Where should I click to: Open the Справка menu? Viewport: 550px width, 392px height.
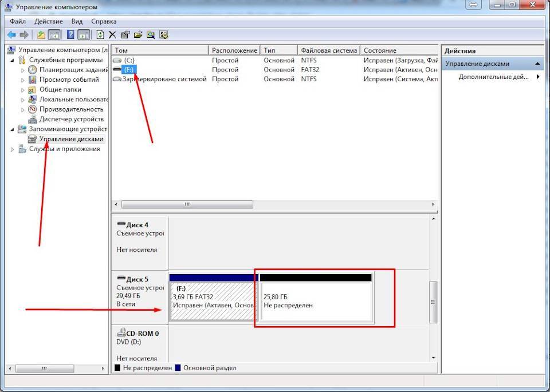(104, 21)
